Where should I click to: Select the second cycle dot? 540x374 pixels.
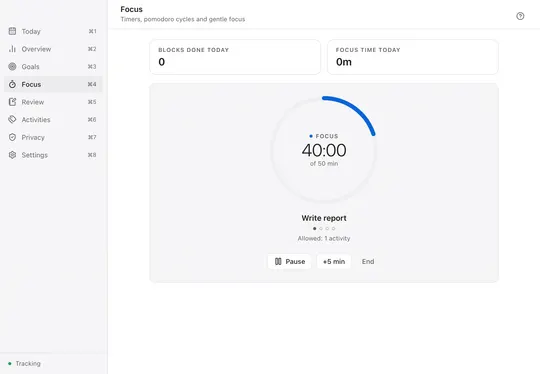(x=321, y=229)
